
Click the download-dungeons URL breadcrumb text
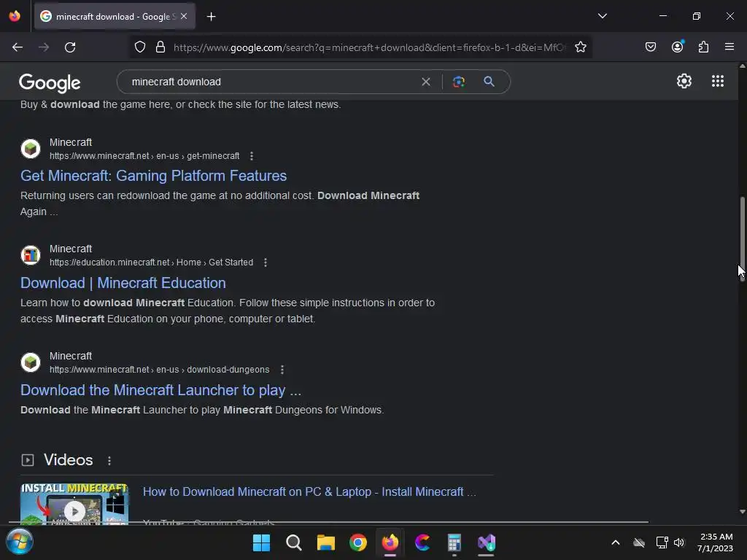pos(159,370)
